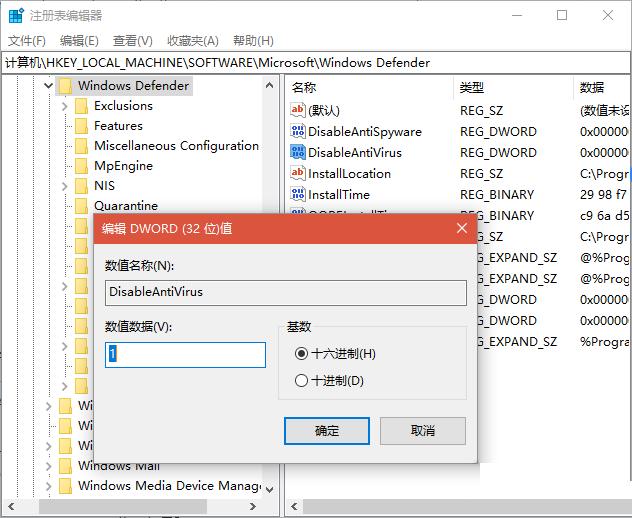Viewport: 632px width, 518px height.
Task: Click the 数值数据 value data field
Action: (x=185, y=355)
